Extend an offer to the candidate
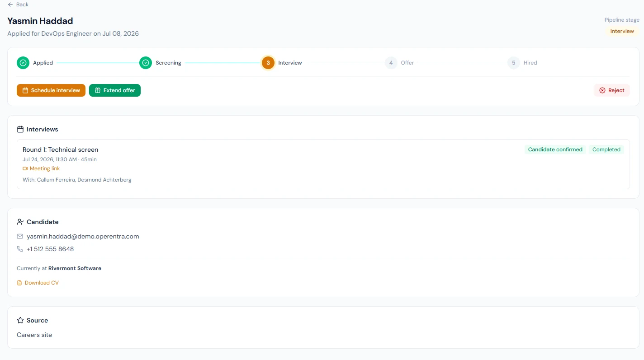Viewport: 644px width, 360px height. tap(115, 90)
